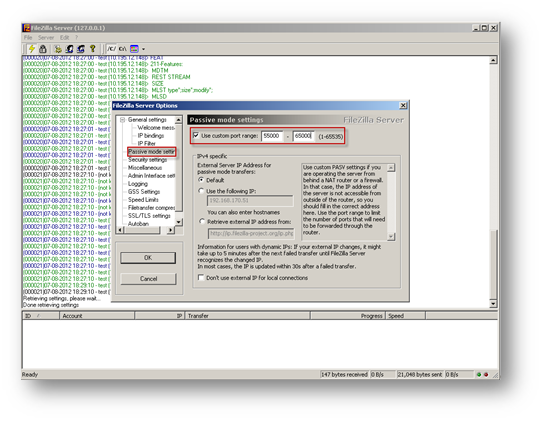This screenshot has width=543, height=422.
Task: Select the C:\ path display toolbar icon
Action: point(123,49)
